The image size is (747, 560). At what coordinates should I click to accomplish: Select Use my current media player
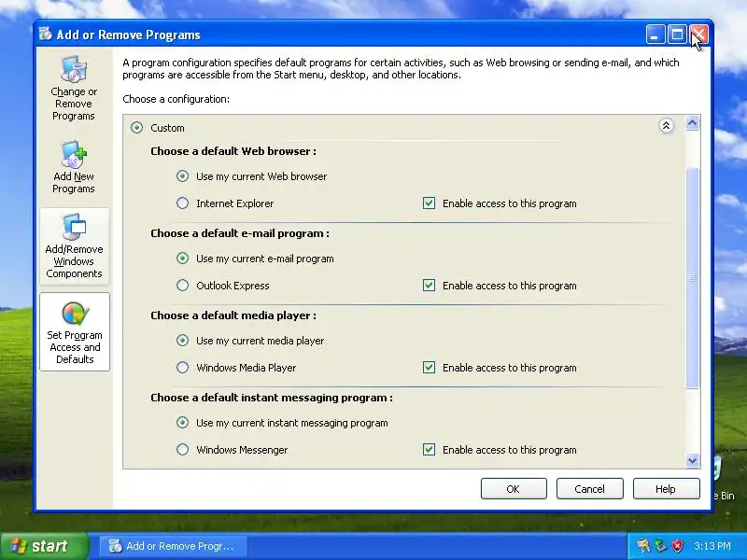[x=182, y=341]
